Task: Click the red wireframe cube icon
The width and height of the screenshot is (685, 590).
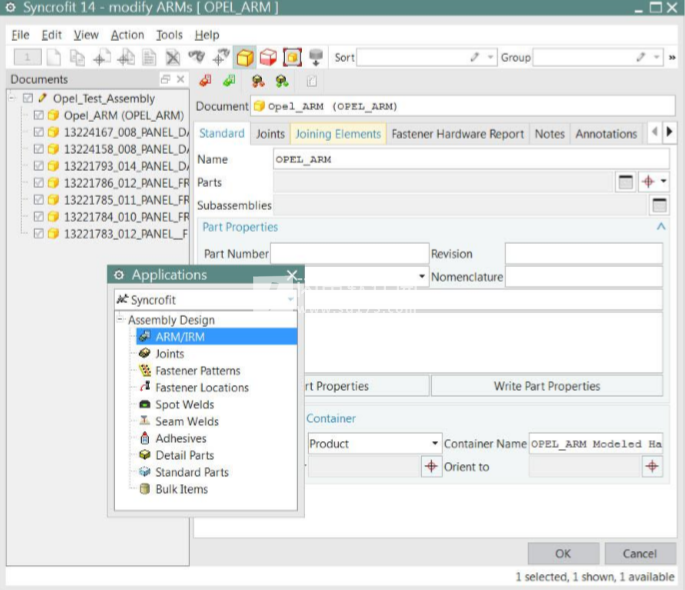Action: 268,57
